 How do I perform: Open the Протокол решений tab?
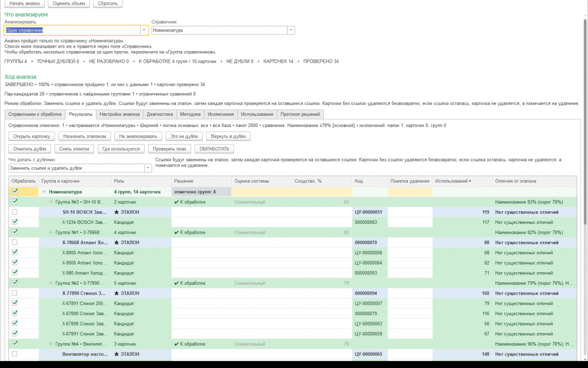[x=300, y=114]
